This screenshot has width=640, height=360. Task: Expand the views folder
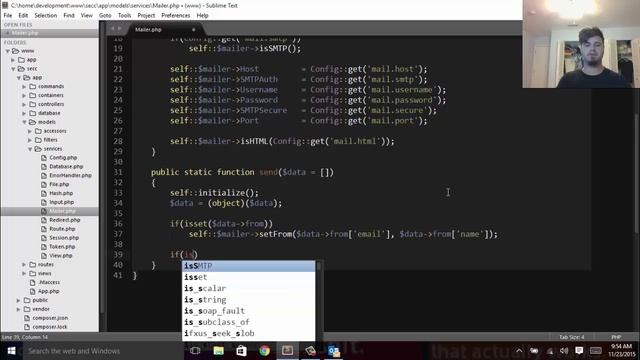tap(24, 273)
